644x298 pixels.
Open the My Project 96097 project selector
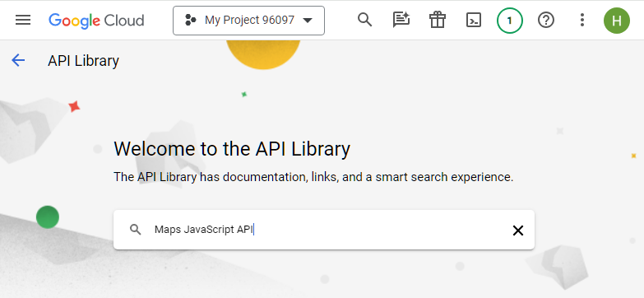pyautogui.click(x=249, y=20)
